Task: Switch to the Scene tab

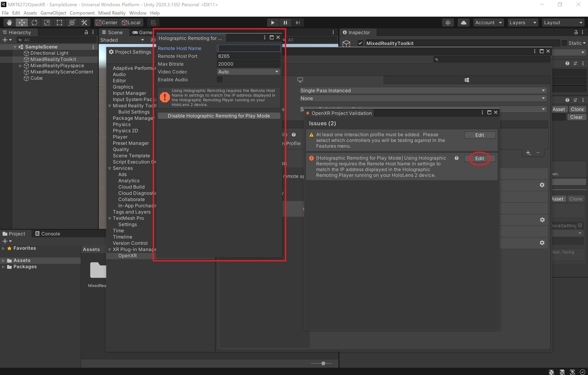Action: coord(112,32)
